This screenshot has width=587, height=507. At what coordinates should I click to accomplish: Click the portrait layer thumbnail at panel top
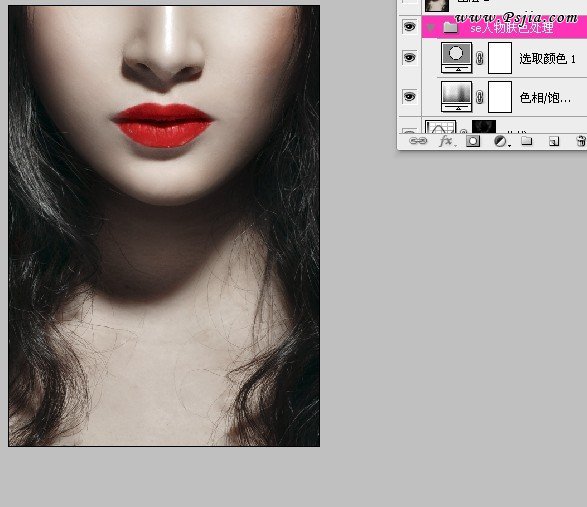(x=437, y=6)
